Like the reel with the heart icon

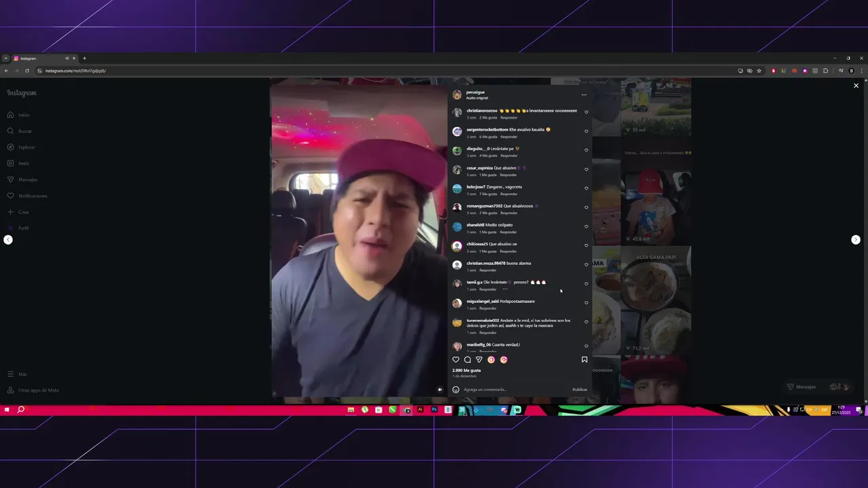coord(456,360)
